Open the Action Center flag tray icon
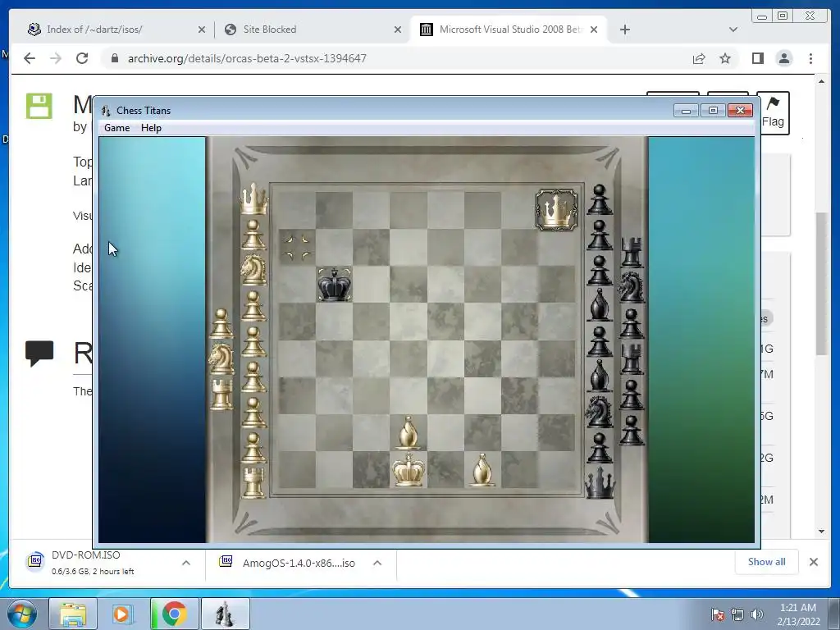The height and width of the screenshot is (630, 840). [718, 614]
